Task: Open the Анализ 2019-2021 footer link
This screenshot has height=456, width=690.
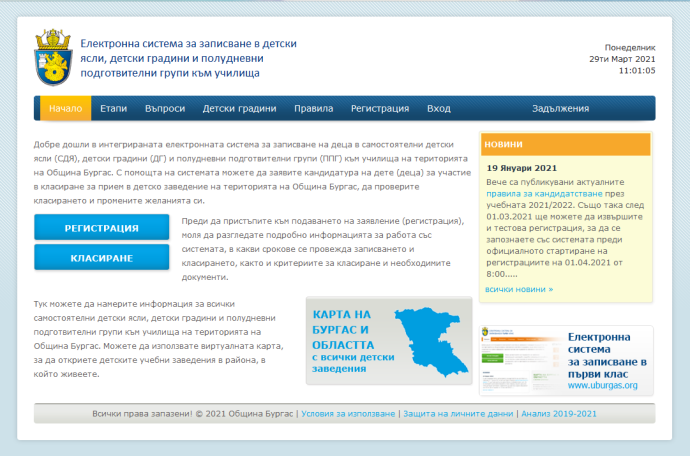Action: click(558, 413)
